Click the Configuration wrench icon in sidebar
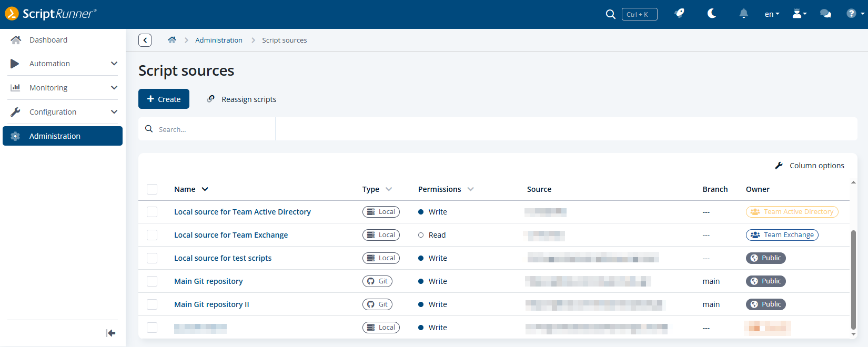The width and height of the screenshot is (868, 347). point(15,112)
